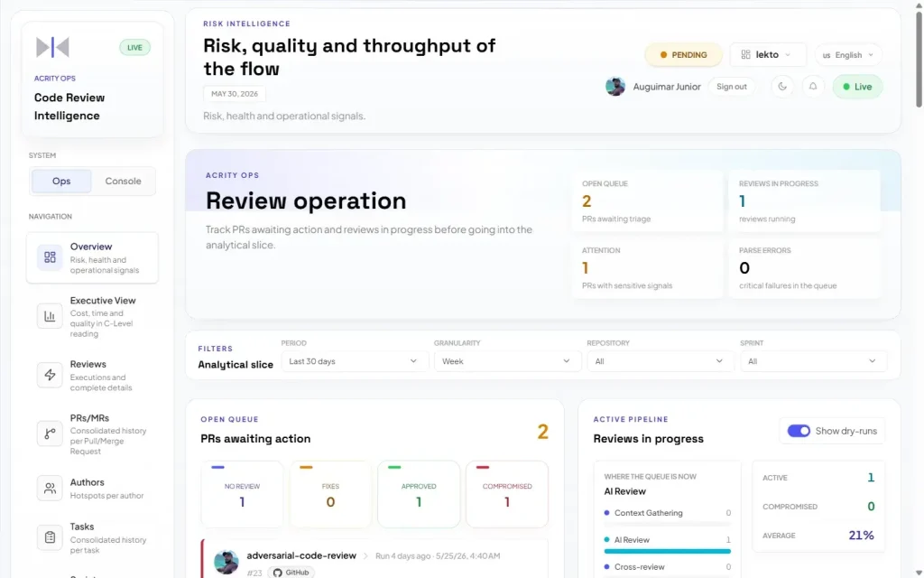Screen dimensions: 924x578
Task: Click the adversarial-code-review author avatar
Action: tap(226, 562)
